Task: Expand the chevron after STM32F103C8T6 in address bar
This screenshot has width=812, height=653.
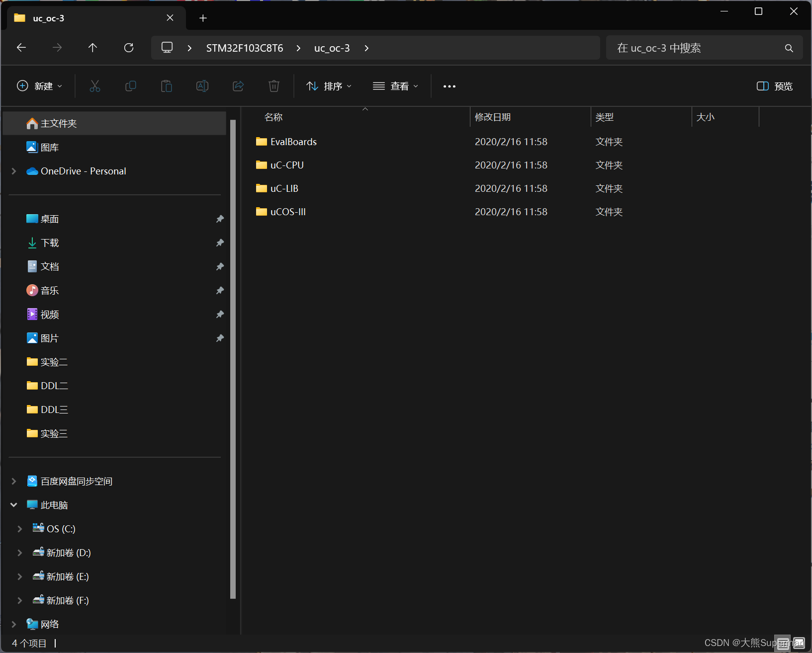Action: [x=298, y=48]
